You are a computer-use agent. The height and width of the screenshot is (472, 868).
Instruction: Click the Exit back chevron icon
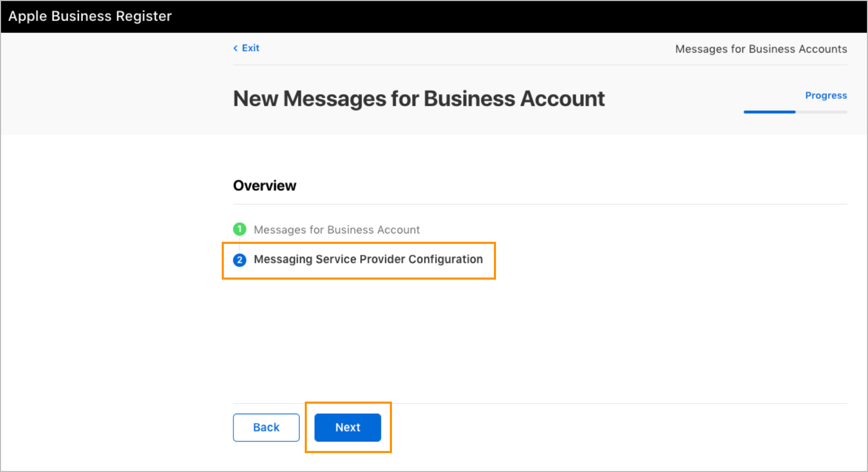pos(235,48)
